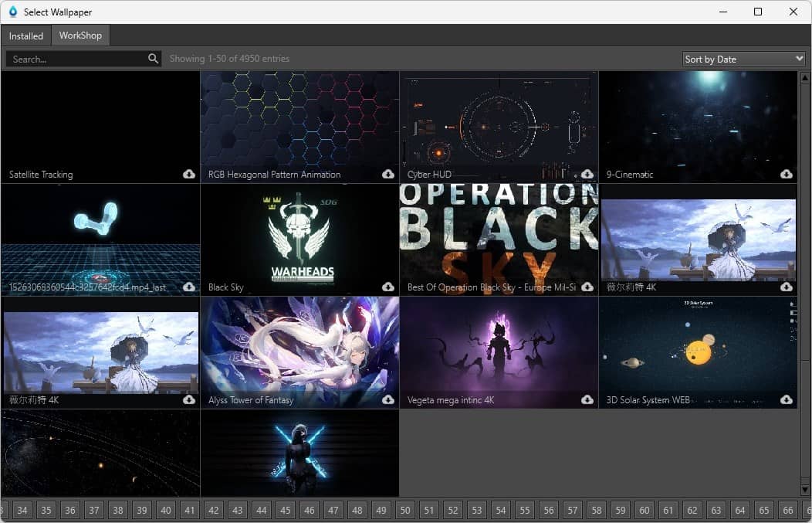The width and height of the screenshot is (812, 523).
Task: Click the 9-Cinematic cloud download icon
Action: pyautogui.click(x=786, y=174)
